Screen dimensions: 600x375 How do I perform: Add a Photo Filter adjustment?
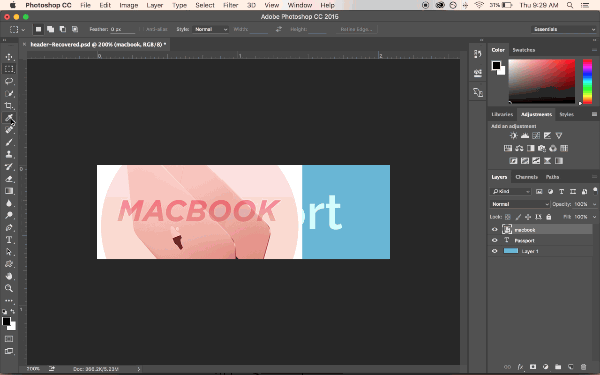(542, 148)
